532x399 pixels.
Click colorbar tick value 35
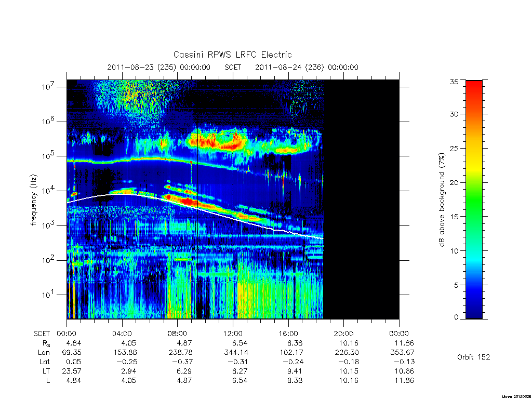454,82
